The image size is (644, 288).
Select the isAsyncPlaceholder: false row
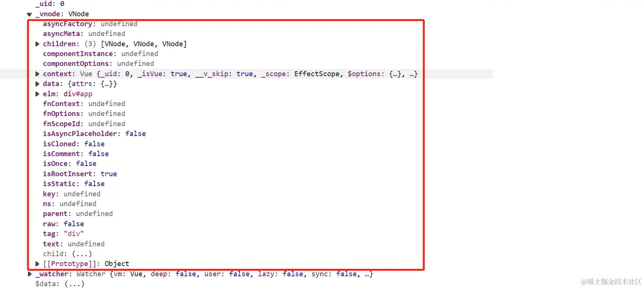pos(94,134)
